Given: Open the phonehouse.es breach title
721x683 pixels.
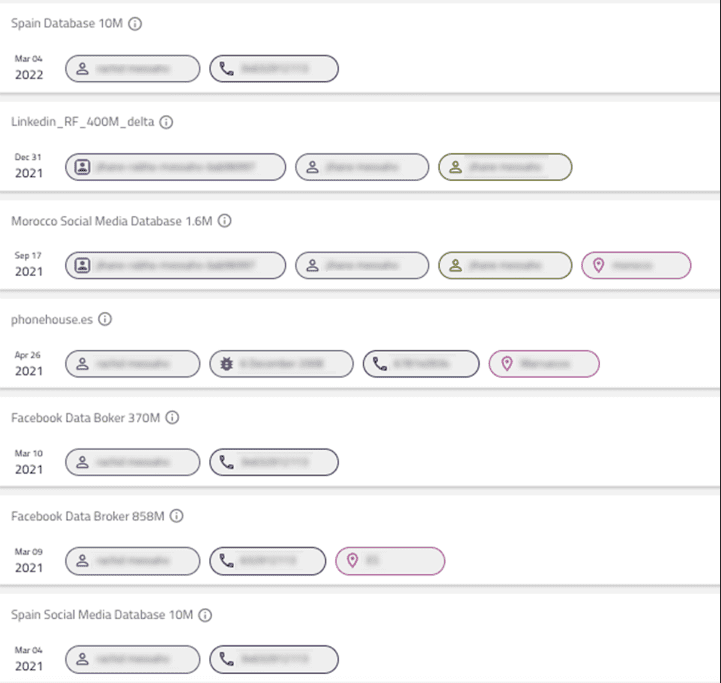Looking at the screenshot, I should click(x=52, y=320).
